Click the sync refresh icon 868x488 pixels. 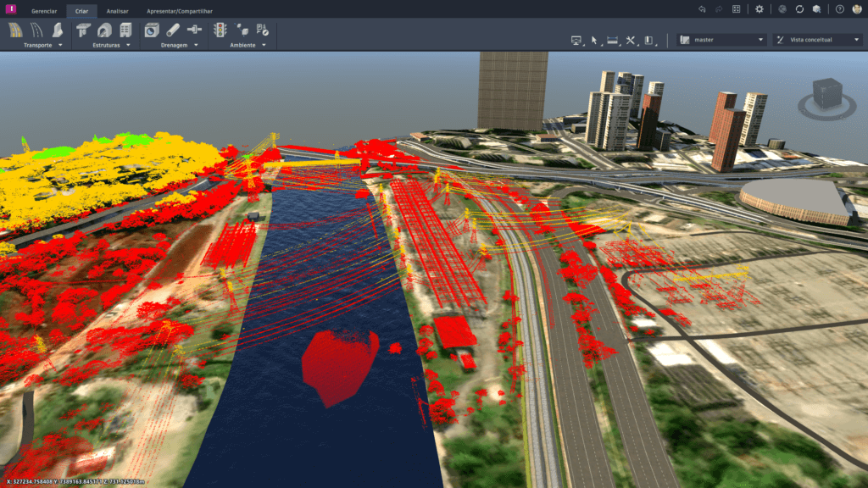coord(799,9)
